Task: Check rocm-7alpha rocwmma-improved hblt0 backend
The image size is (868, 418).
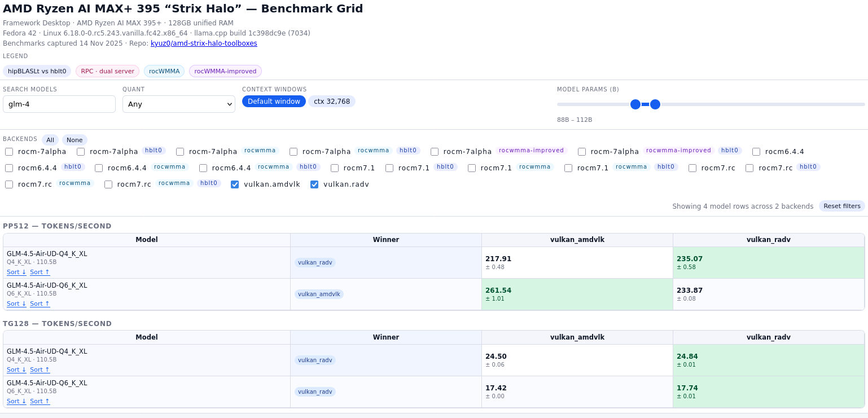Action: click(582, 152)
